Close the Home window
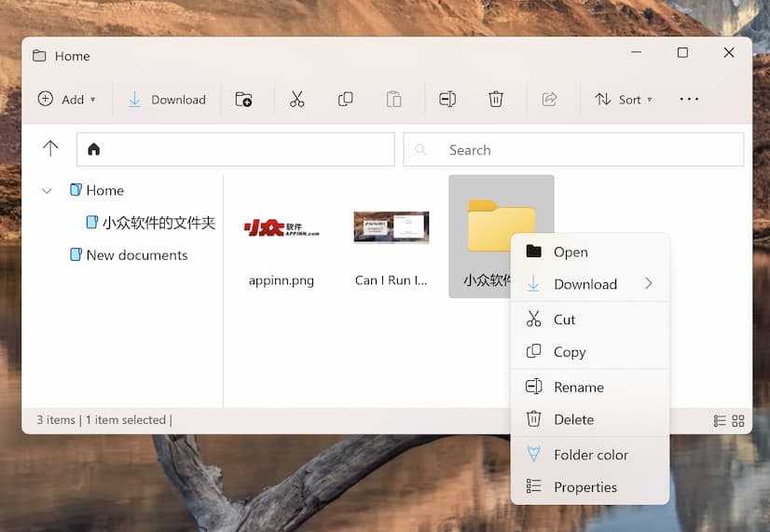 pyautogui.click(x=729, y=52)
